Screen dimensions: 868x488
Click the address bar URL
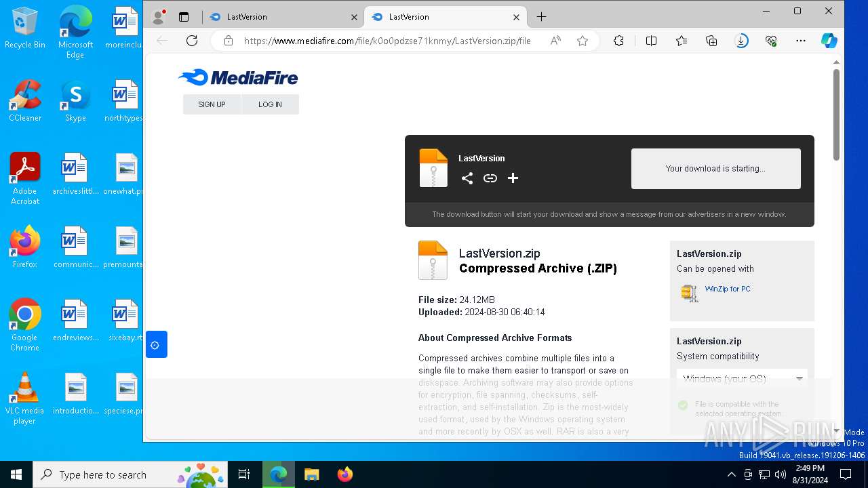387,41
